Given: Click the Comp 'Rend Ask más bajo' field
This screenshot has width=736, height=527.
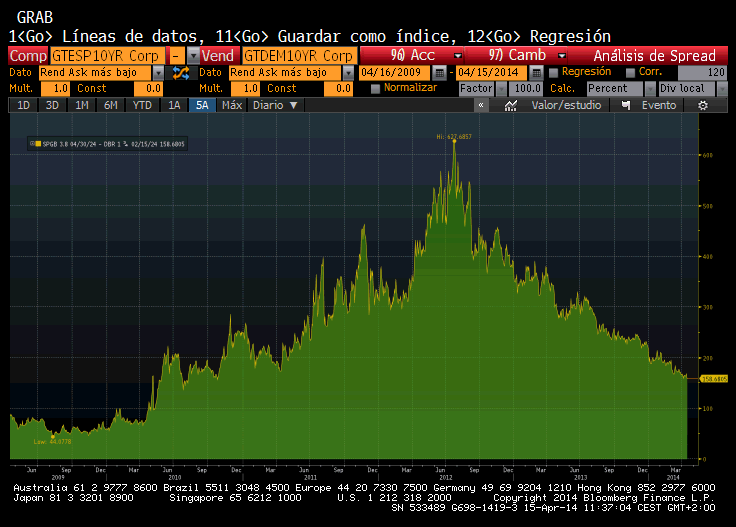Looking at the screenshot, I should [95, 73].
